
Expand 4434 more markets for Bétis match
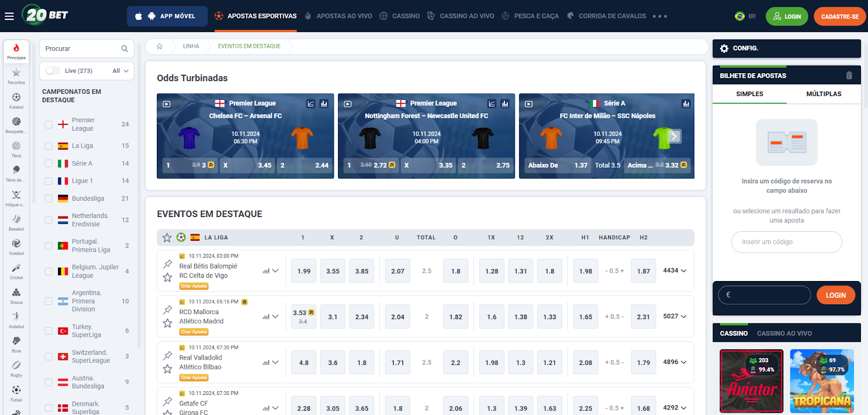tap(674, 271)
